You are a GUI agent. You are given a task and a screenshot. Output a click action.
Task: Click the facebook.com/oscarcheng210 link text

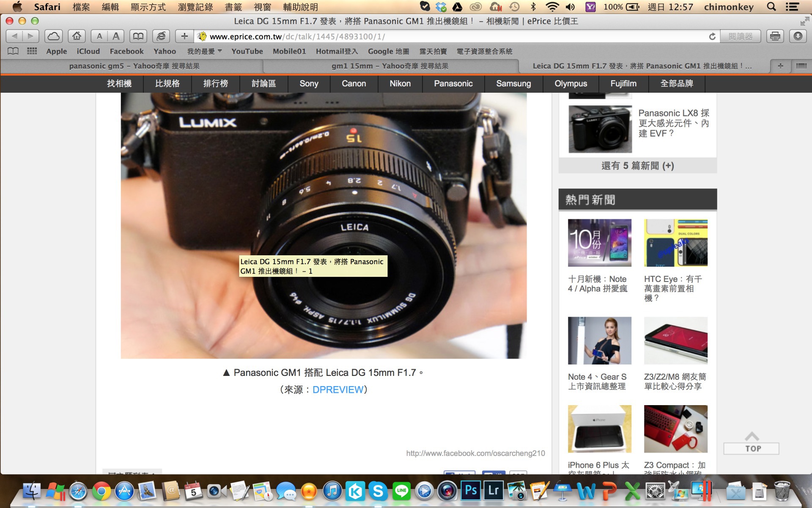[475, 453]
